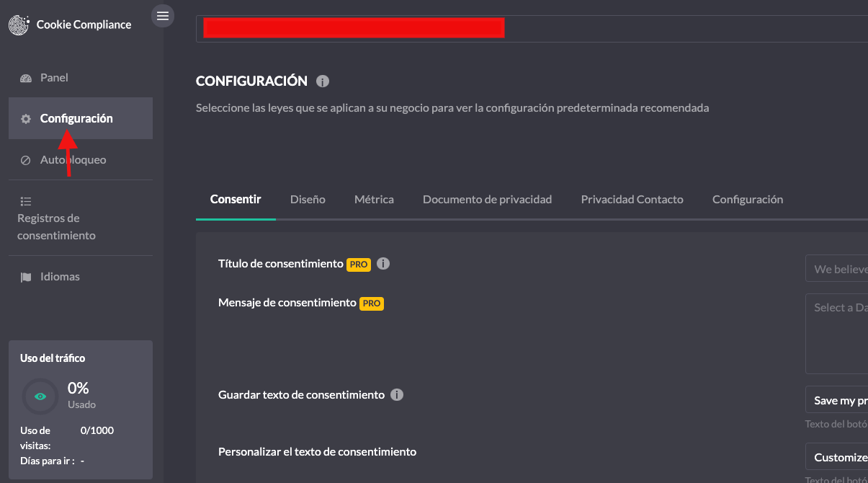Collapse sidebar with the hamburger menu icon
868x483 pixels.
pos(163,16)
